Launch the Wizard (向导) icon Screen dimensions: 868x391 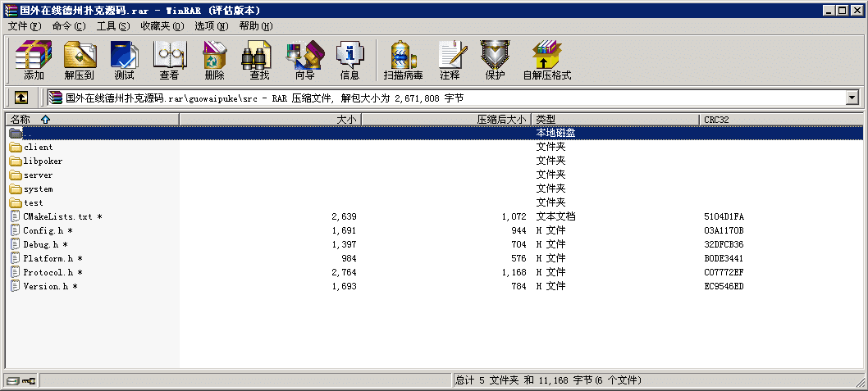coord(304,61)
